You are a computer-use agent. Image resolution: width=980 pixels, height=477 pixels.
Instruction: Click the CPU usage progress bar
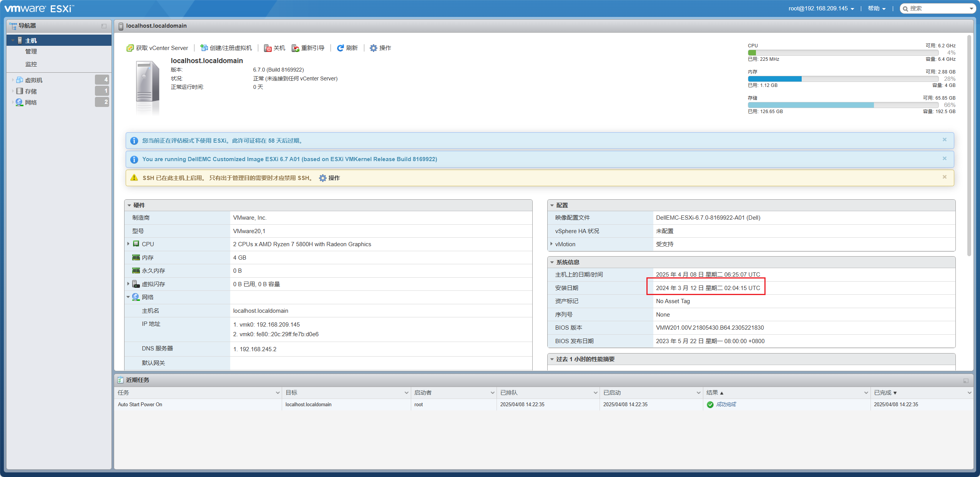(x=843, y=53)
